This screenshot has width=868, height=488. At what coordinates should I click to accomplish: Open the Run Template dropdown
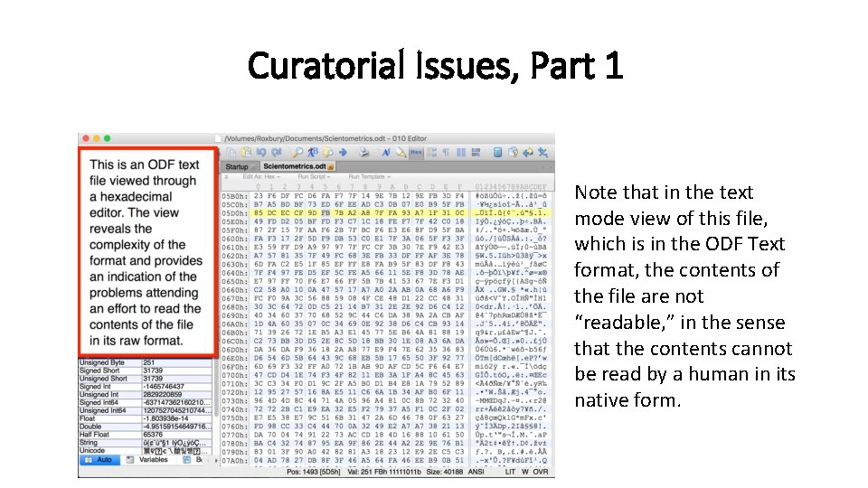pyautogui.click(x=369, y=177)
